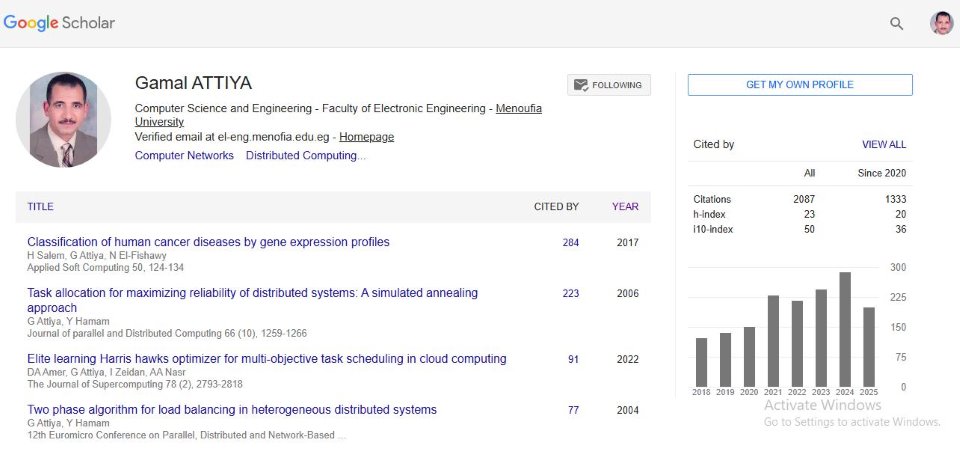Click the 284 citation count
The width and height of the screenshot is (960, 449).
click(x=570, y=243)
